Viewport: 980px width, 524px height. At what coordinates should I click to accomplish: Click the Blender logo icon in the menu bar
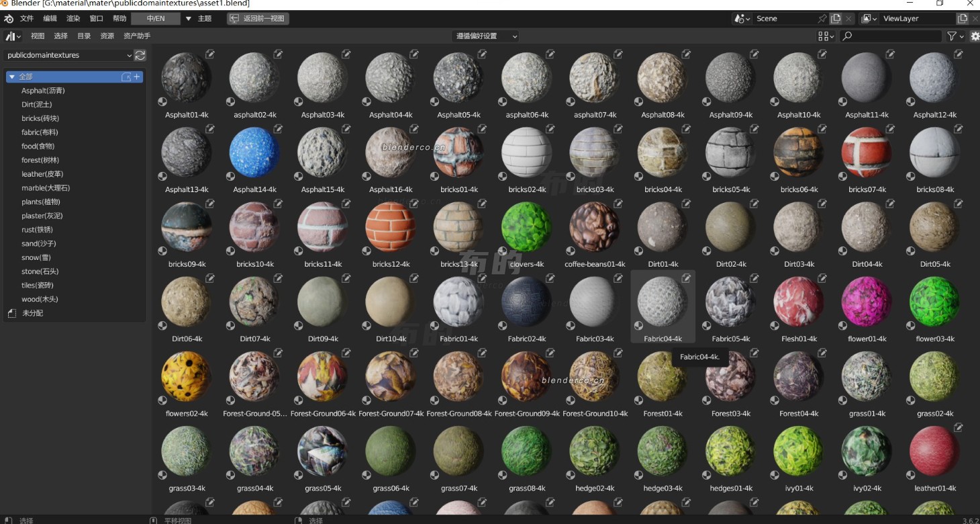click(8, 19)
